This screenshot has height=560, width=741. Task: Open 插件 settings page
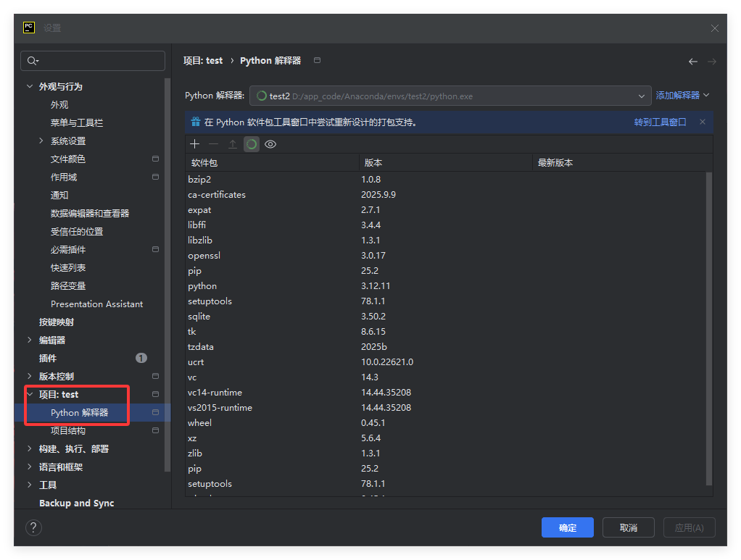[47, 359]
